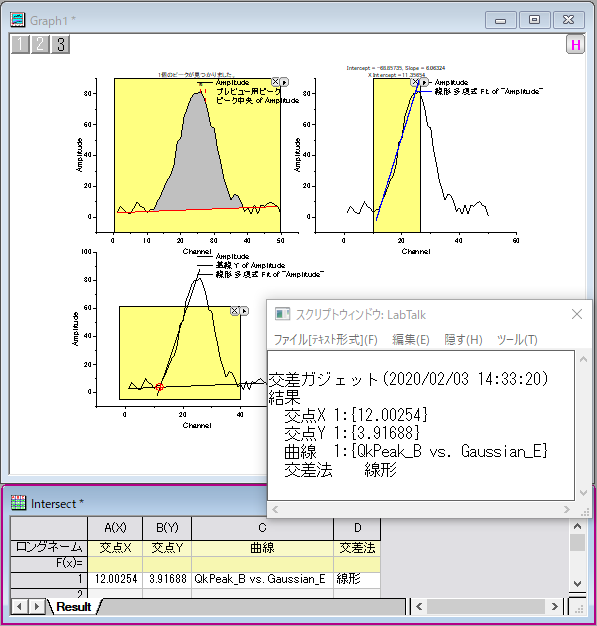Close the Graph1 window
Image resolution: width=597 pixels, height=626 pixels.
[x=568, y=20]
